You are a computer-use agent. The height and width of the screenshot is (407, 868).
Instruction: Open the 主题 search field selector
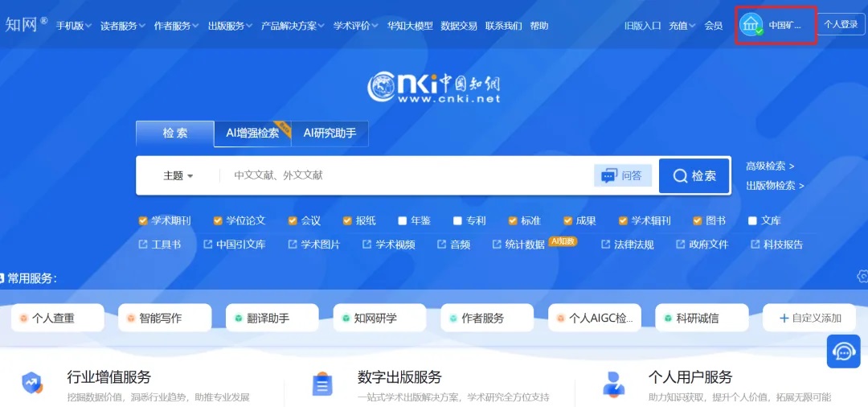coord(178,175)
